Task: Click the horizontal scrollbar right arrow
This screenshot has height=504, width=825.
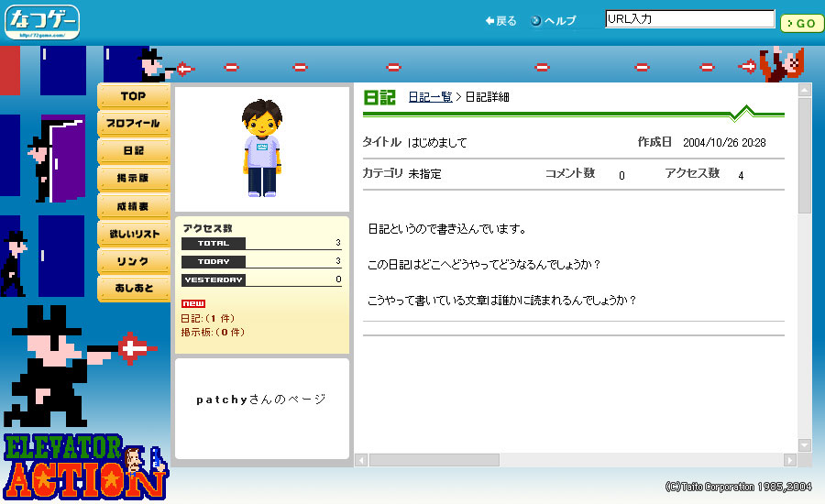Action: pyautogui.click(x=790, y=459)
